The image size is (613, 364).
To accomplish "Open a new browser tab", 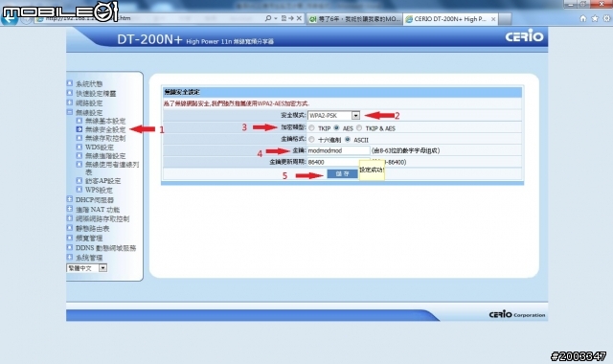I will tap(505, 19).
